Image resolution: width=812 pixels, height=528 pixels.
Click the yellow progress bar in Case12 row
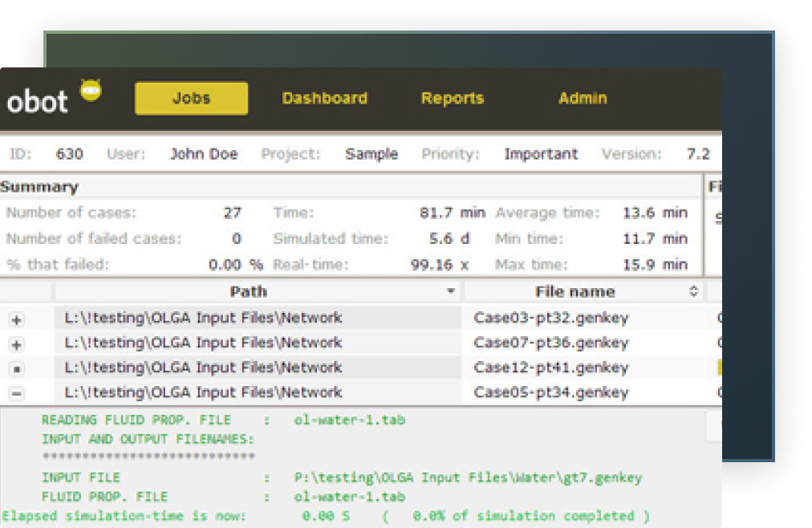(x=719, y=368)
